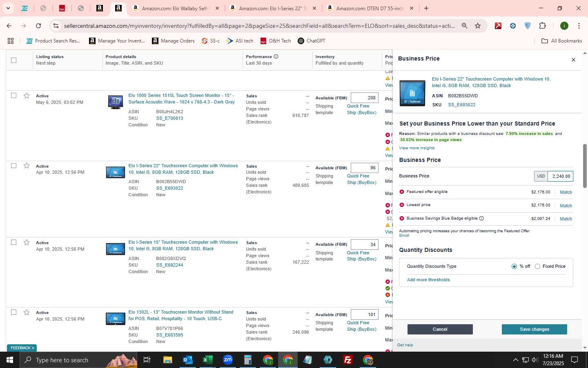
Task: Check the Elo 1000 Series 1515L row checkbox
Action: tap(13, 96)
